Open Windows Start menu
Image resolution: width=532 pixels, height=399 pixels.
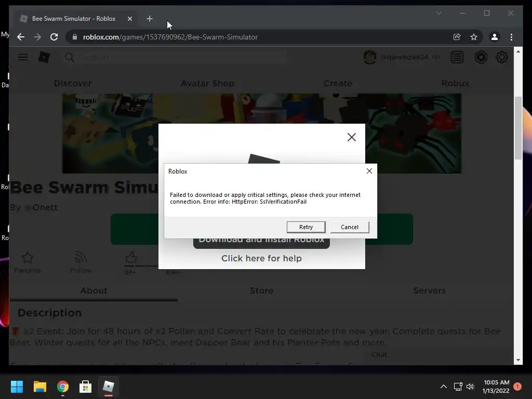click(x=17, y=387)
